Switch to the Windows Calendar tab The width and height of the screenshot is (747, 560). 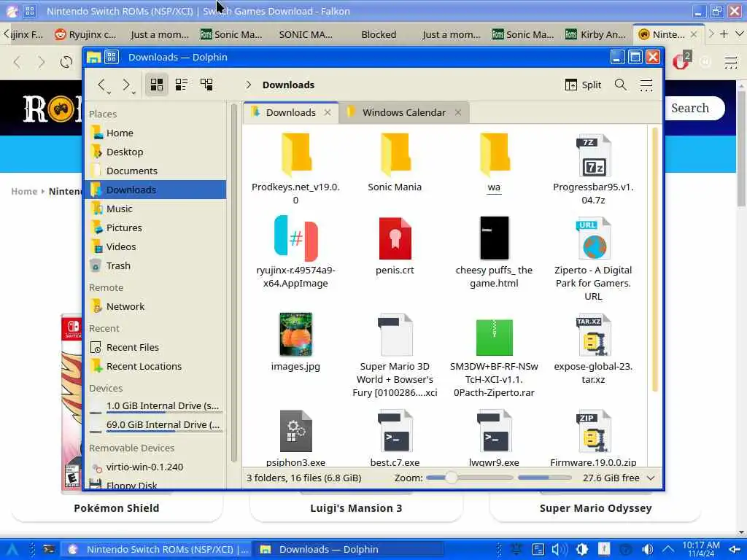[x=403, y=112]
